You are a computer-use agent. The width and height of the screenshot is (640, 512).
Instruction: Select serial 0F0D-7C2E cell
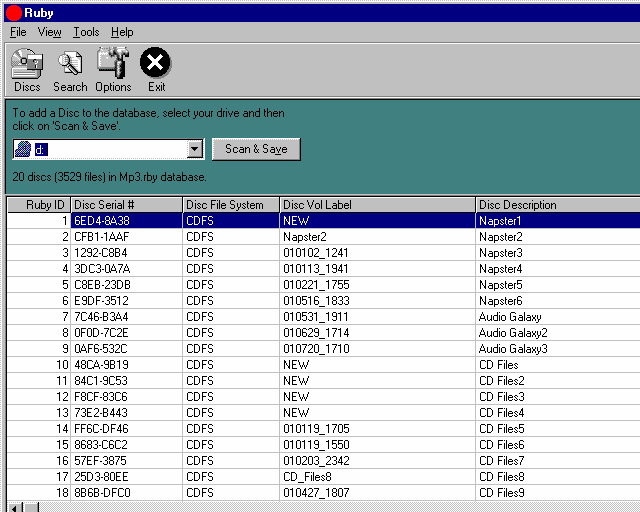pyautogui.click(x=127, y=333)
